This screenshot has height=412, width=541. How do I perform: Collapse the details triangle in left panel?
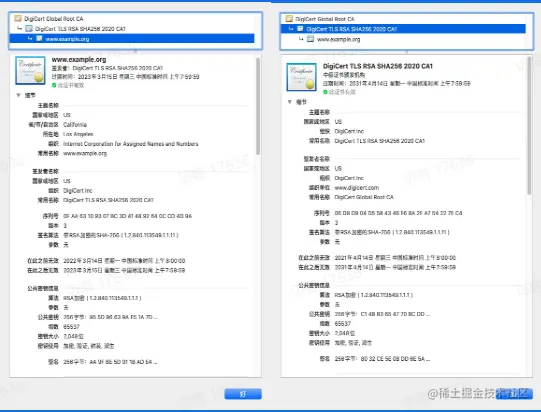[x=19, y=95]
